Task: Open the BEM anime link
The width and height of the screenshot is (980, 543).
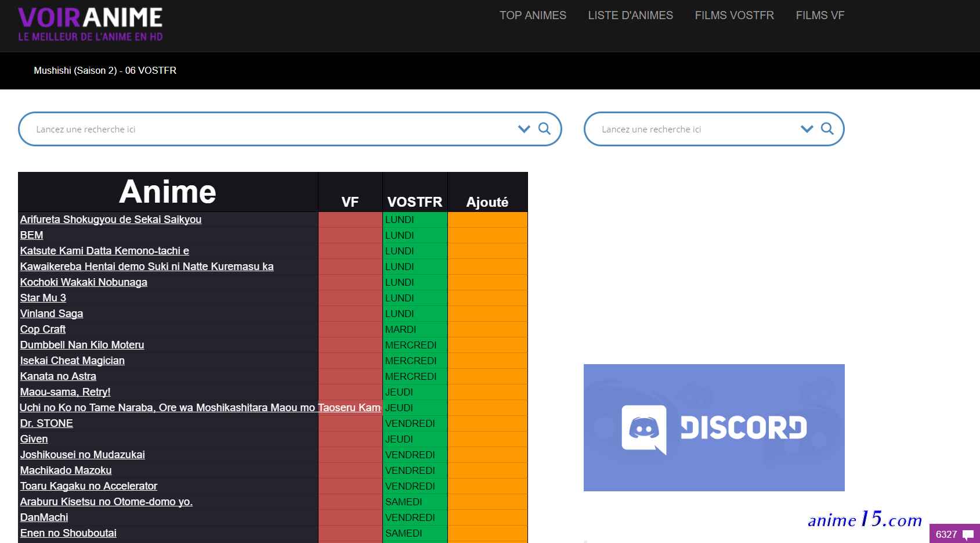Action: [31, 235]
